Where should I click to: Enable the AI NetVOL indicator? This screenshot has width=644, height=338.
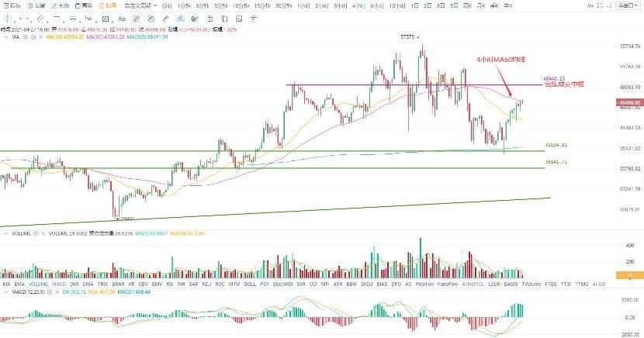(473, 284)
